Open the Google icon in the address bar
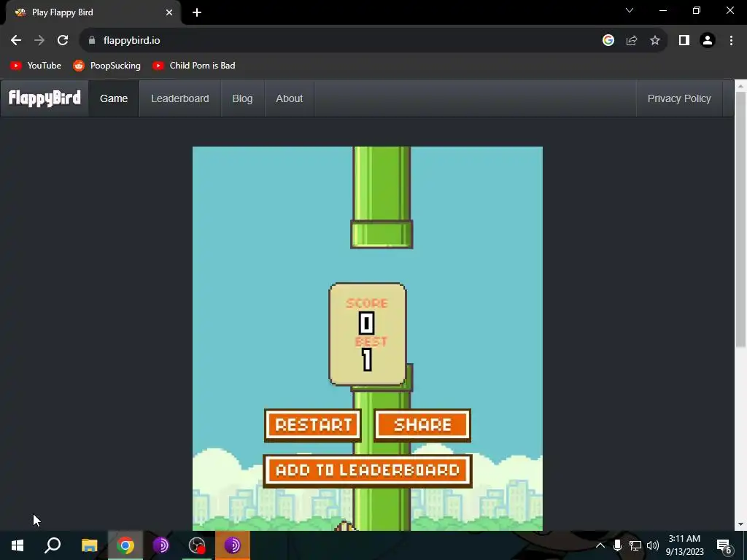The height and width of the screenshot is (560, 747). tap(608, 41)
